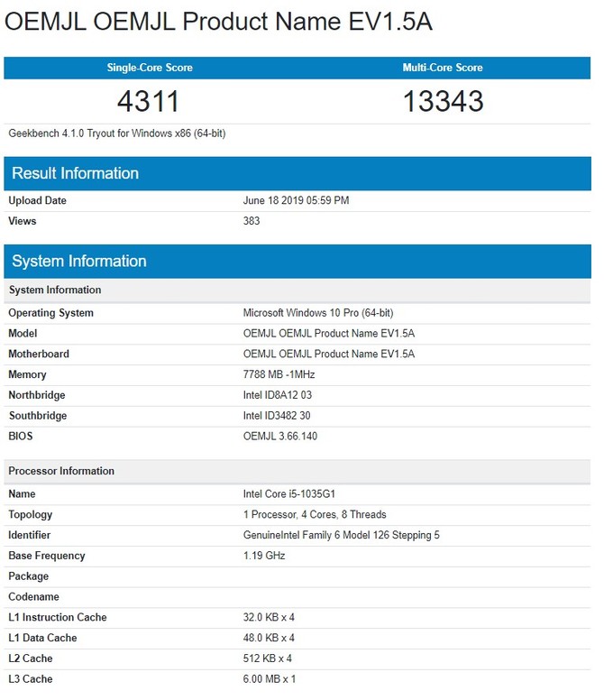Select the single-core score 4311
The image size is (604, 700).
click(148, 101)
